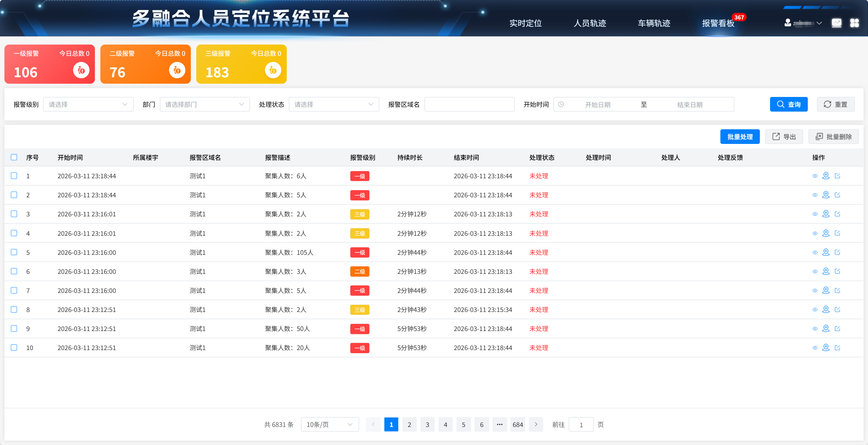Screen dimensions: 868x445
Task: Click the 报警区域名 text input field
Action: coord(469,104)
